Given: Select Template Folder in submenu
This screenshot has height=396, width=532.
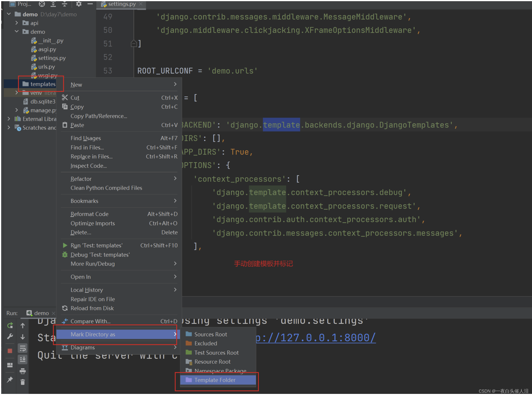Looking at the screenshot, I should pos(215,380).
